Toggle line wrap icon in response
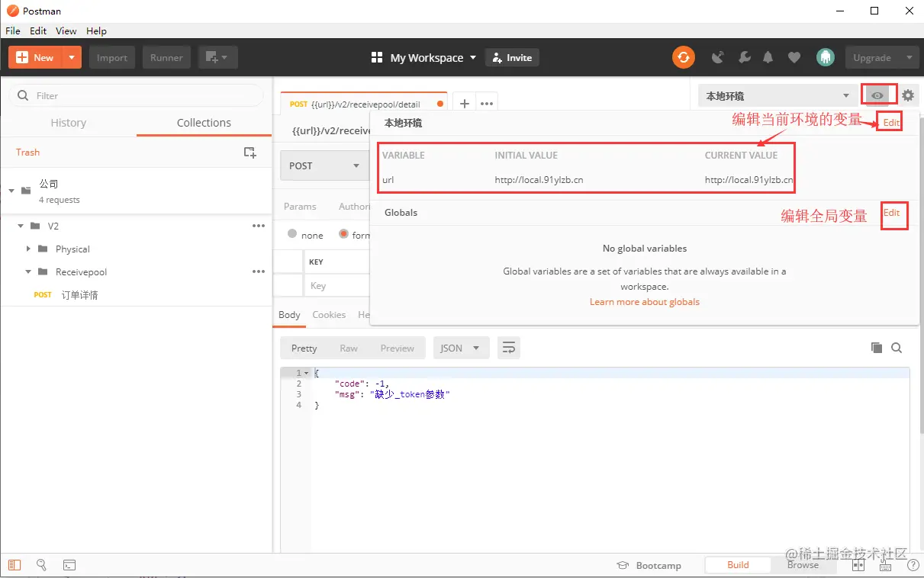924x578 pixels. tap(508, 348)
